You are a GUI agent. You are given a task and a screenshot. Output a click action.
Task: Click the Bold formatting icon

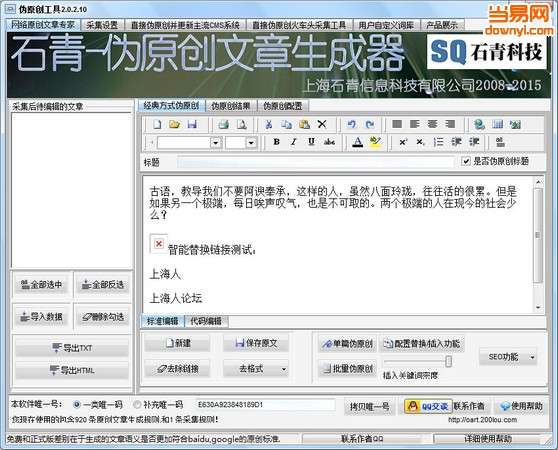click(276, 142)
